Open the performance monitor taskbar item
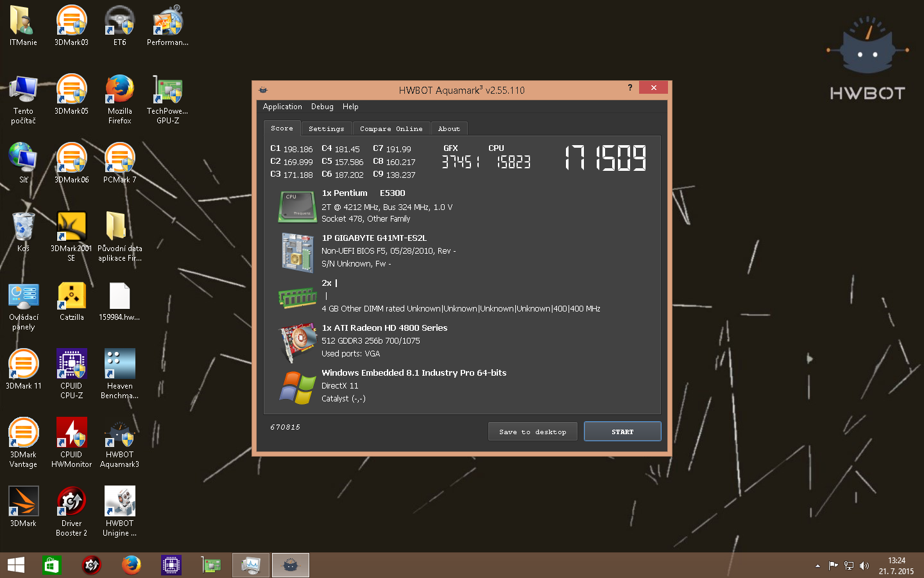The image size is (924, 578). coord(250,565)
